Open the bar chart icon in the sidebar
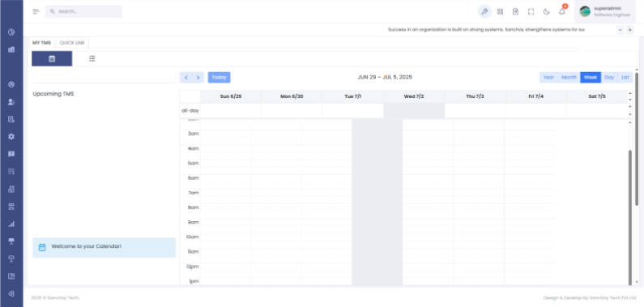Screen dimensions: 644x307 [x=11, y=49]
